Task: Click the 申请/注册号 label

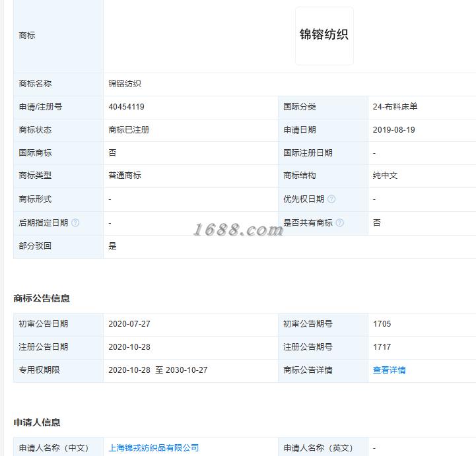Action: (40, 107)
